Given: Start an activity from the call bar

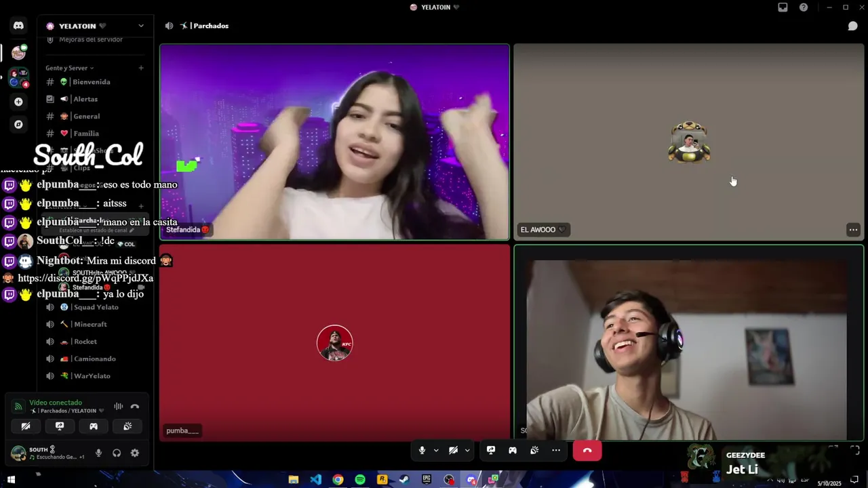Looking at the screenshot, I should click(513, 450).
